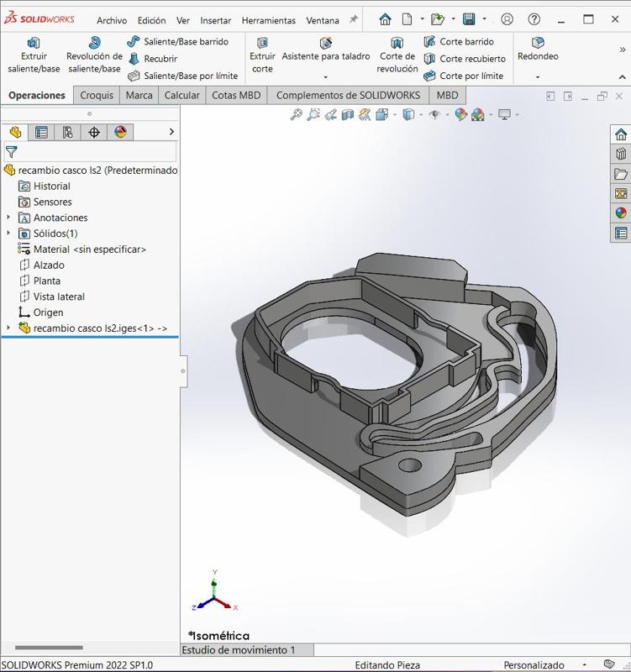This screenshot has height=672, width=631.
Task: Apply the Redondeo fillet tool
Action: tap(538, 49)
